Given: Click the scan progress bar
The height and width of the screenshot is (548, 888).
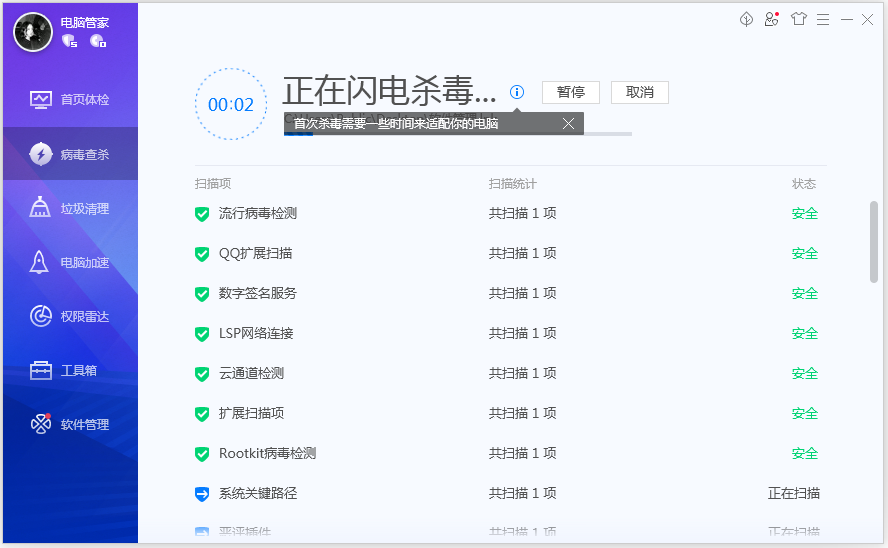Looking at the screenshot, I should 458,134.
